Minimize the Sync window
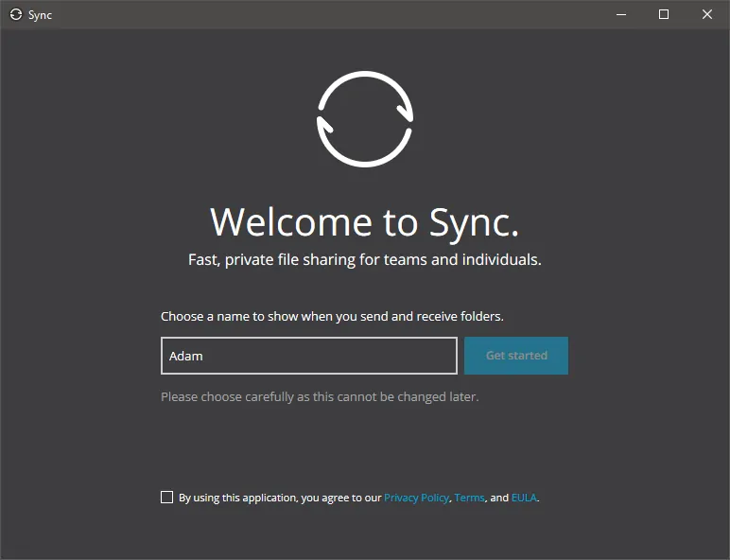Viewport: 730px width, 560px height. [x=621, y=14]
